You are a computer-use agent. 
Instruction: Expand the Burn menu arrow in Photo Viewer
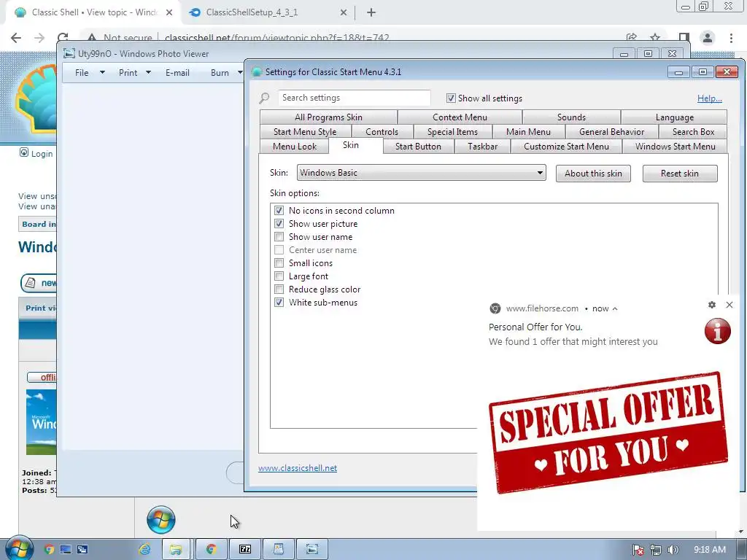(240, 72)
